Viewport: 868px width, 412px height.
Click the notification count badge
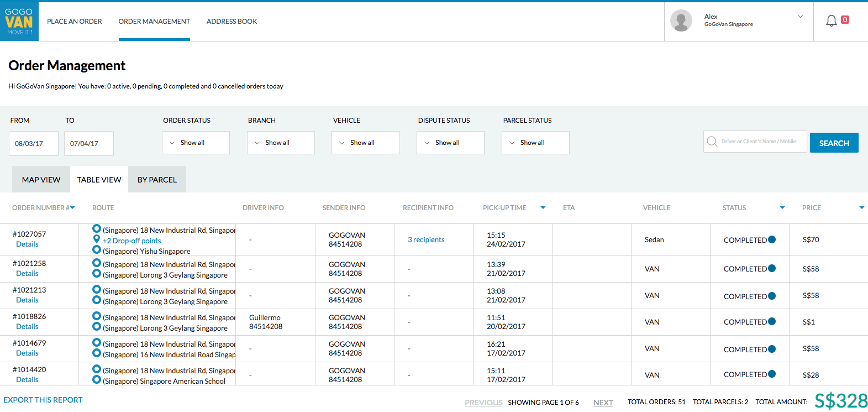tap(845, 19)
